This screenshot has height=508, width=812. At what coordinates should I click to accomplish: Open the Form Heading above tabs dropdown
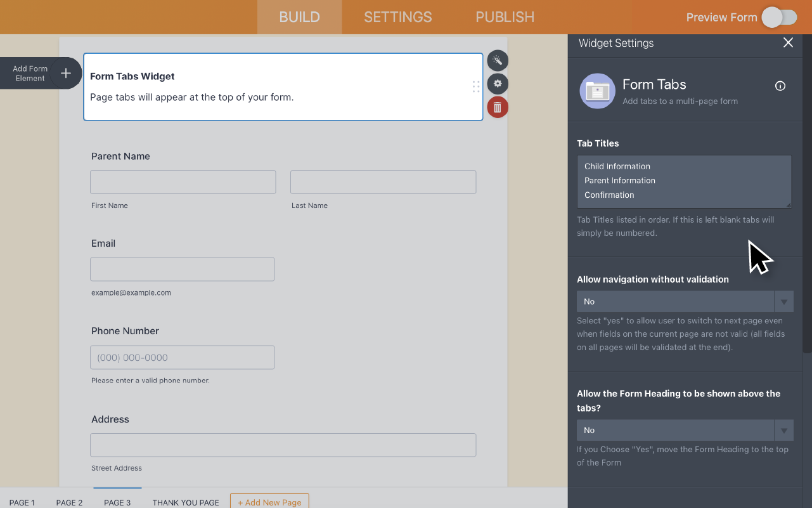(x=675, y=430)
